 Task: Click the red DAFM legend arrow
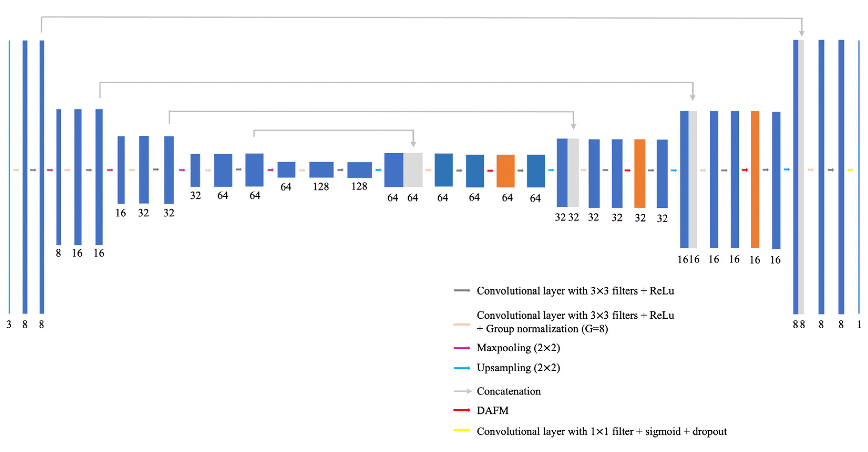tap(462, 410)
